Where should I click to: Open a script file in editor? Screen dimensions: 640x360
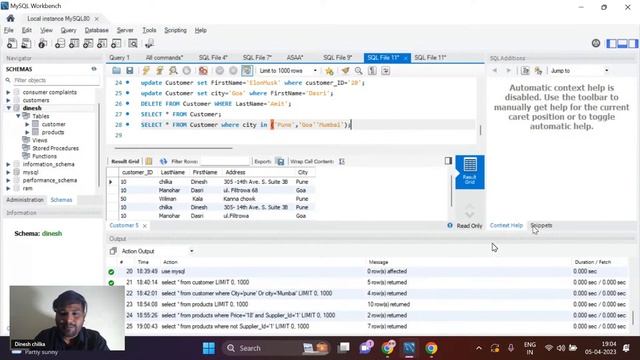(116, 71)
